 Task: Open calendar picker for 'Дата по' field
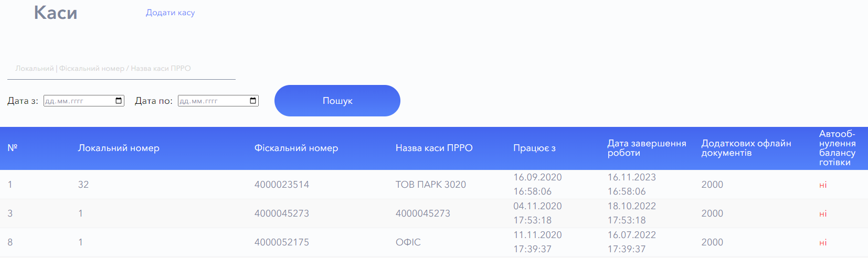[253, 101]
